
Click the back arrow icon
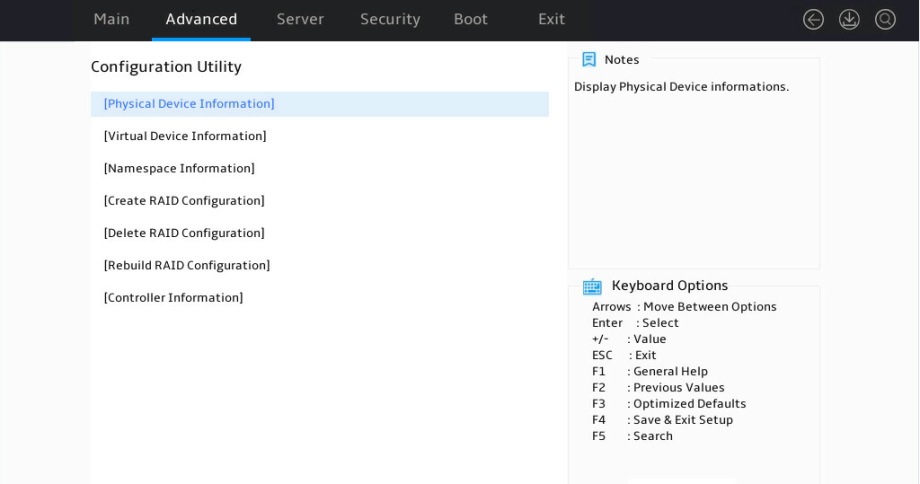(x=813, y=19)
